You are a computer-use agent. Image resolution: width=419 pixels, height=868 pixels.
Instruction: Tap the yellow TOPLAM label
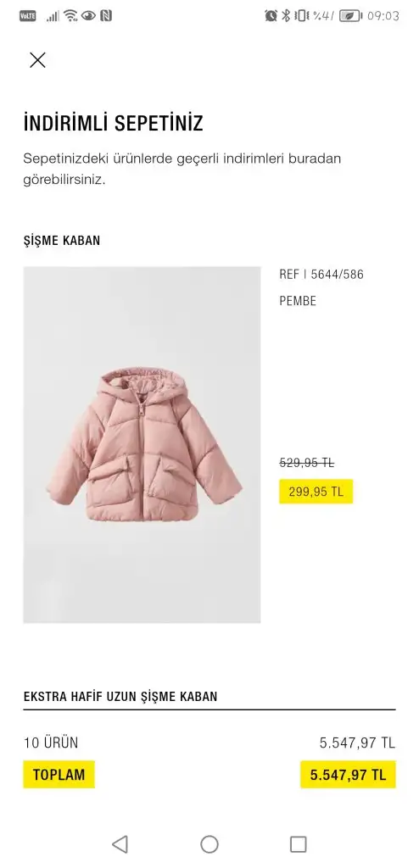point(59,775)
